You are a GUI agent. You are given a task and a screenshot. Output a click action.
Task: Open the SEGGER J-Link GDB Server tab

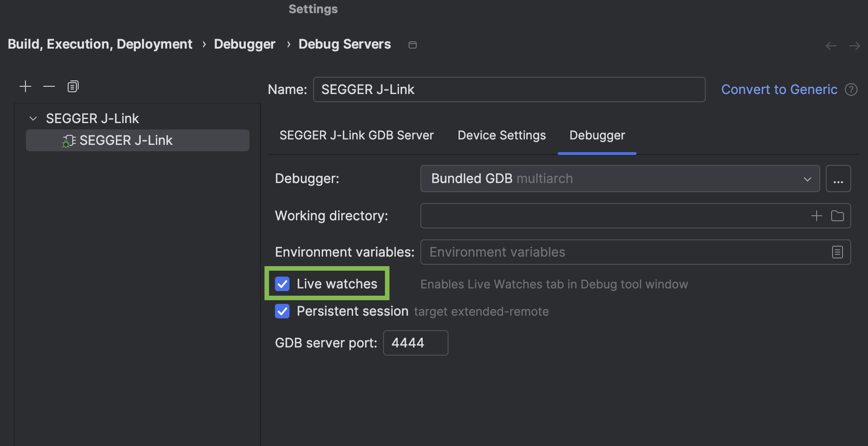point(356,135)
